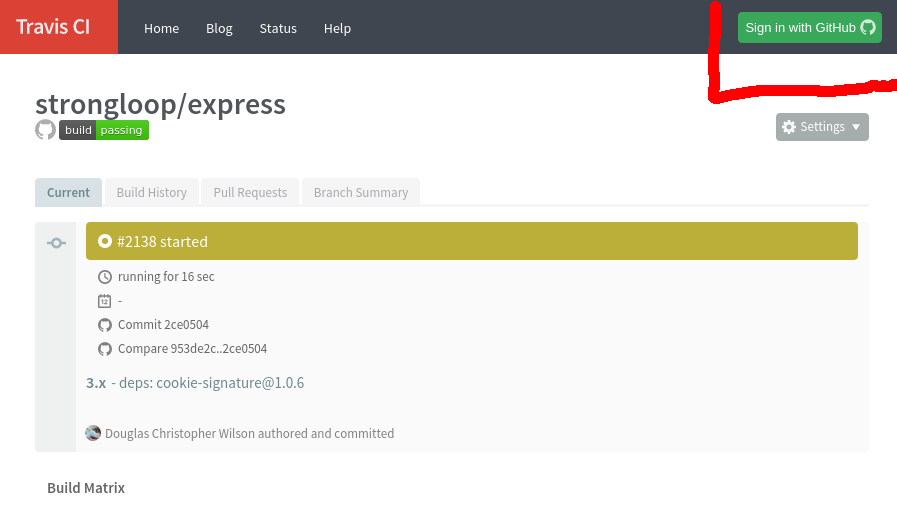Click Sign in with GitHub button

809,28
